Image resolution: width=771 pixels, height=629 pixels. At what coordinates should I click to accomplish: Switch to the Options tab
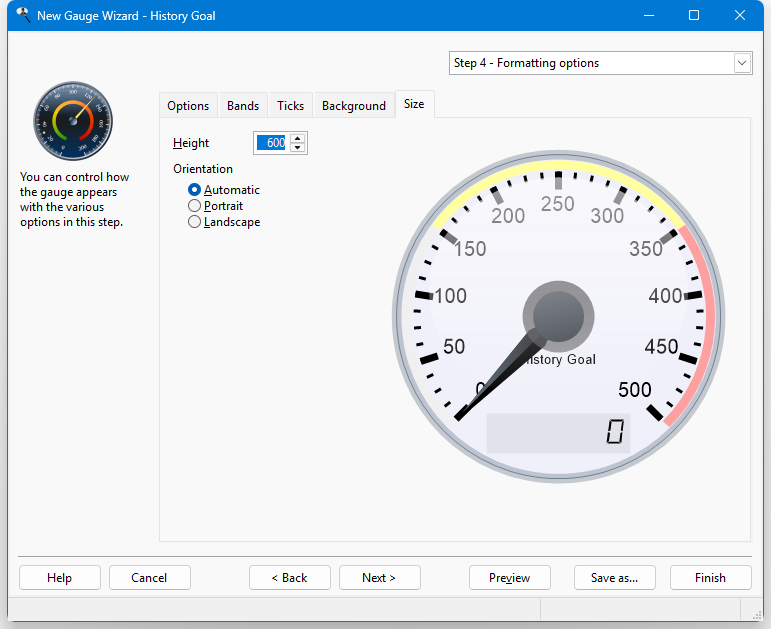pos(188,106)
